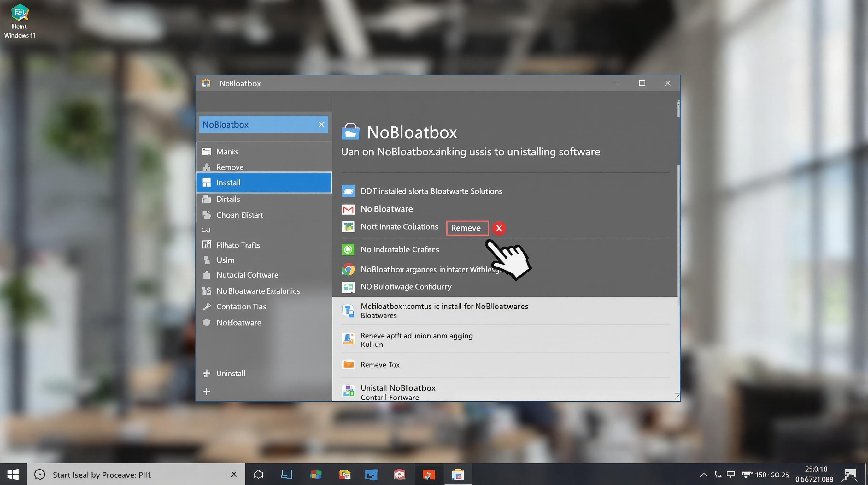
Task: Select the Contation Tias wrench icon
Action: pyautogui.click(x=207, y=307)
